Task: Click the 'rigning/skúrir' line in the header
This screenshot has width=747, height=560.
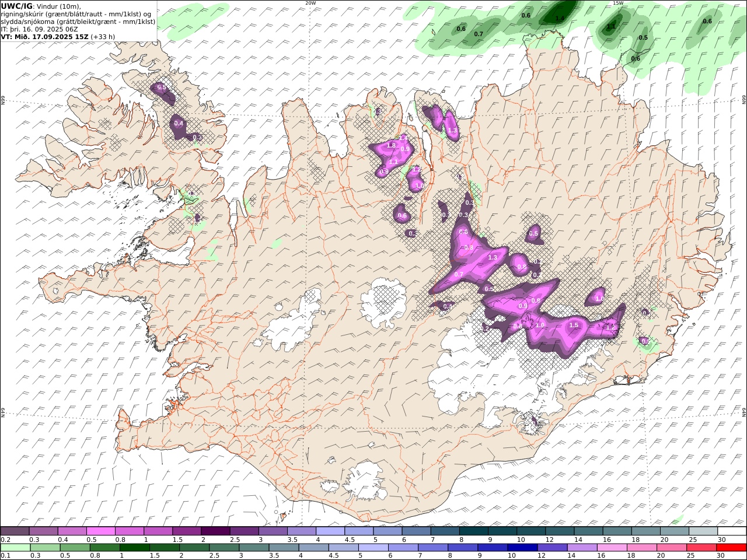Action: coord(76,14)
